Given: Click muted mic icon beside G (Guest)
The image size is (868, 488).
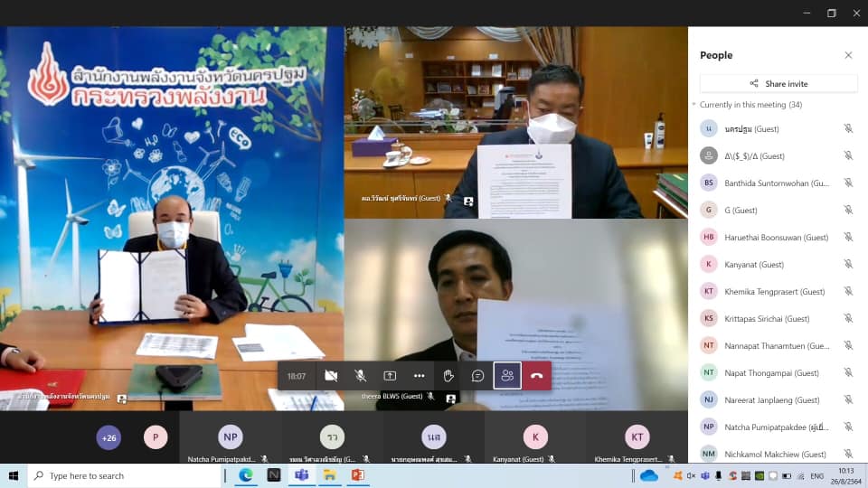Looking at the screenshot, I should (x=848, y=211).
